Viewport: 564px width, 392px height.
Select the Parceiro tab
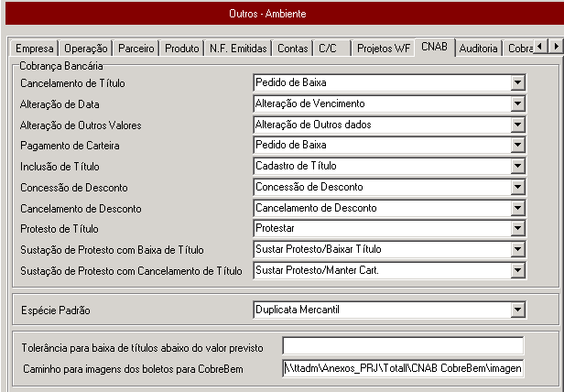point(136,49)
